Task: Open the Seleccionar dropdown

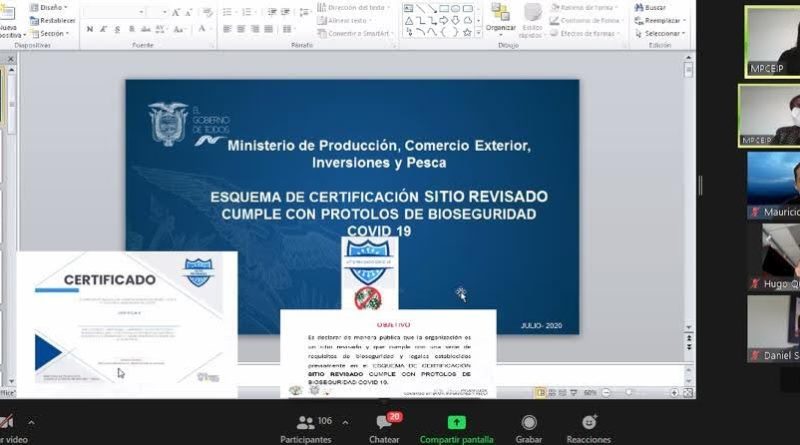Action: point(660,33)
